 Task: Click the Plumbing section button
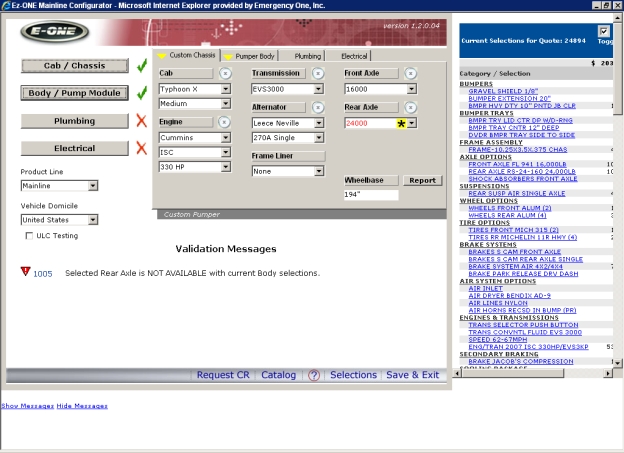tap(75, 121)
